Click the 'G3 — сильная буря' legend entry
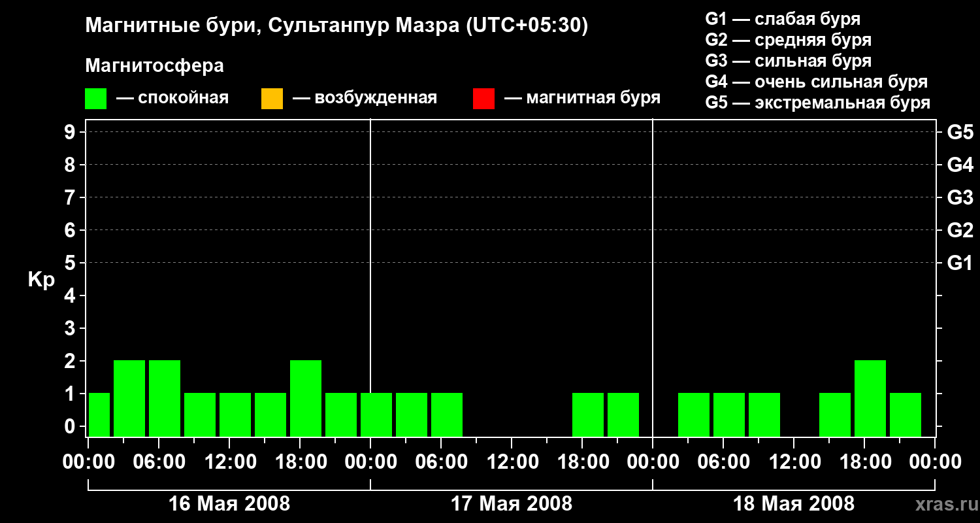The height and width of the screenshot is (523, 980). point(788,61)
